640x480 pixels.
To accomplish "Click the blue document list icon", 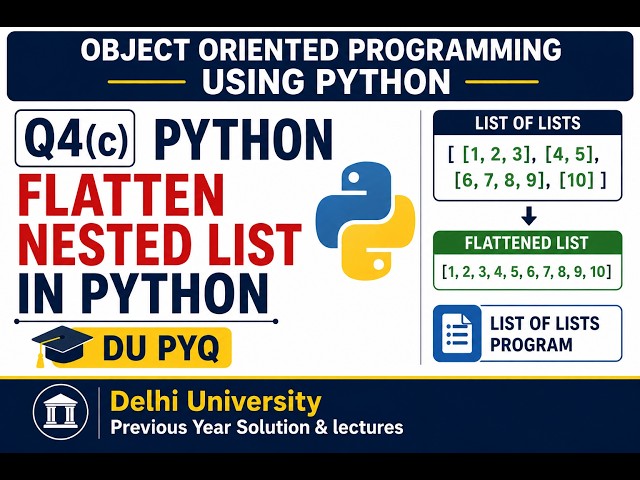I will click(x=457, y=333).
